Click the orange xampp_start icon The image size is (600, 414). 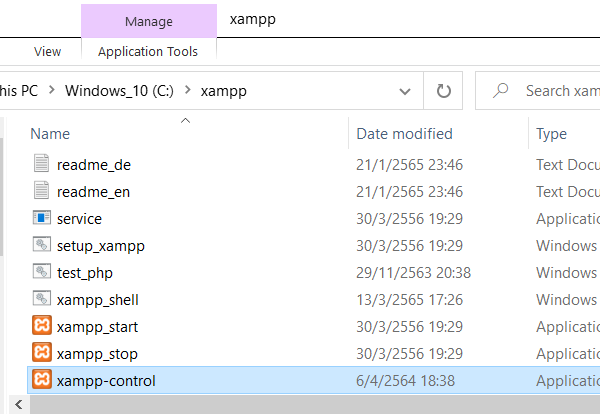(41, 326)
